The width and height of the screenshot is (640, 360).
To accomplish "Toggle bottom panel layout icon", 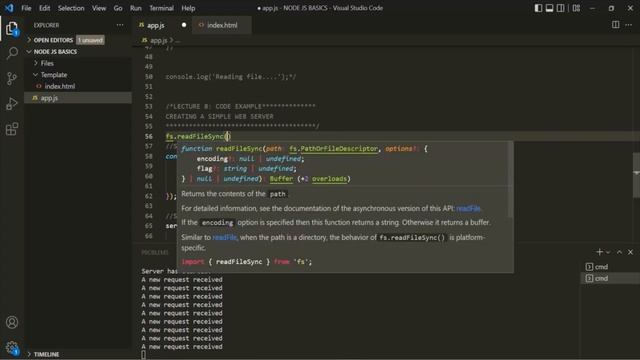I will [549, 8].
